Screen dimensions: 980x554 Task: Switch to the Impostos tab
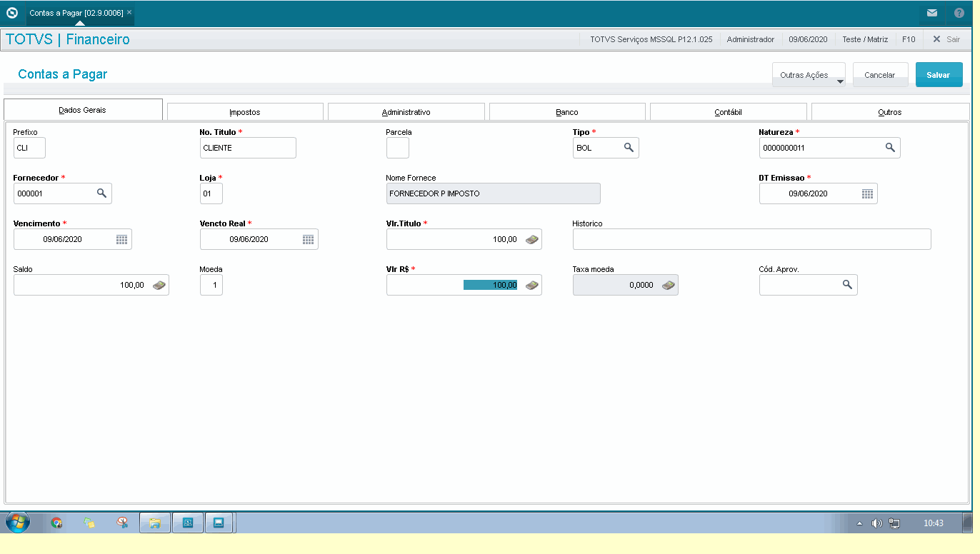(x=245, y=112)
